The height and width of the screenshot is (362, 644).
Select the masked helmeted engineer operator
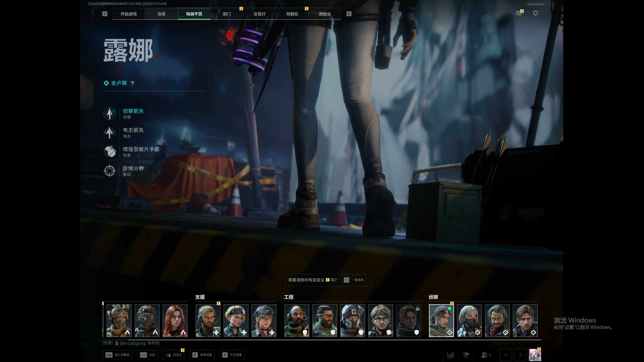click(352, 321)
